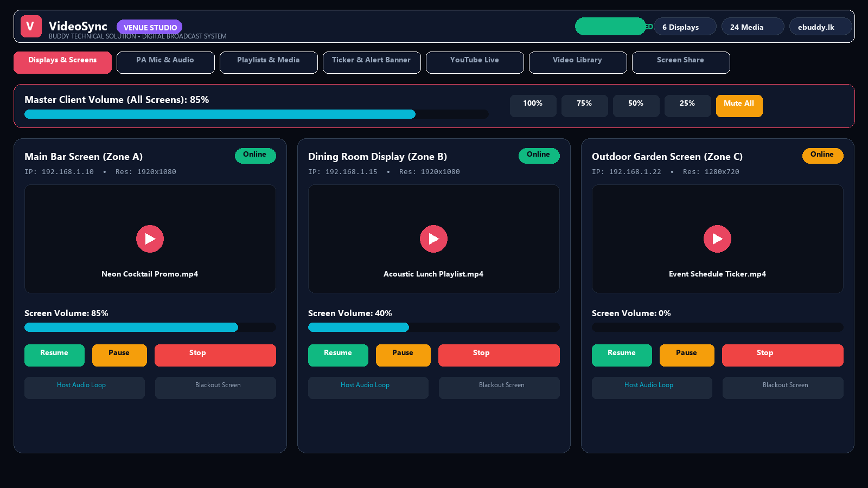868x488 pixels.
Task: Pause the Outdoor Garden Screen
Action: click(687, 355)
